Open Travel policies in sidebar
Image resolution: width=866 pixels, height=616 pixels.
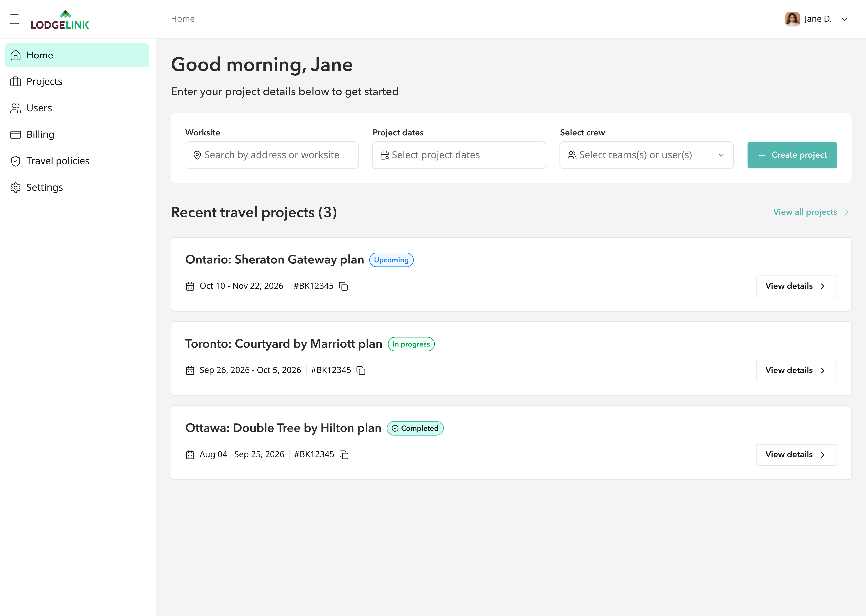(x=77, y=161)
